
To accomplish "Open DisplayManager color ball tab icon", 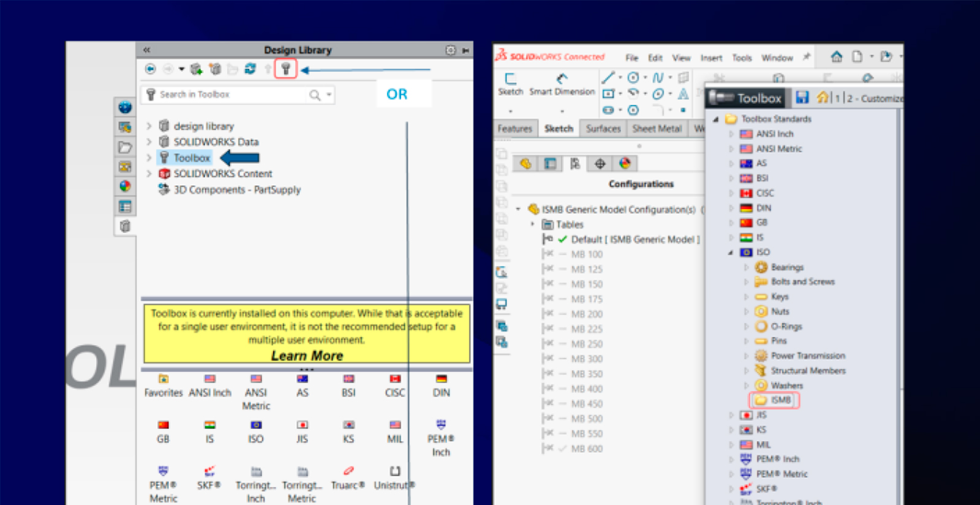I will coord(625,163).
